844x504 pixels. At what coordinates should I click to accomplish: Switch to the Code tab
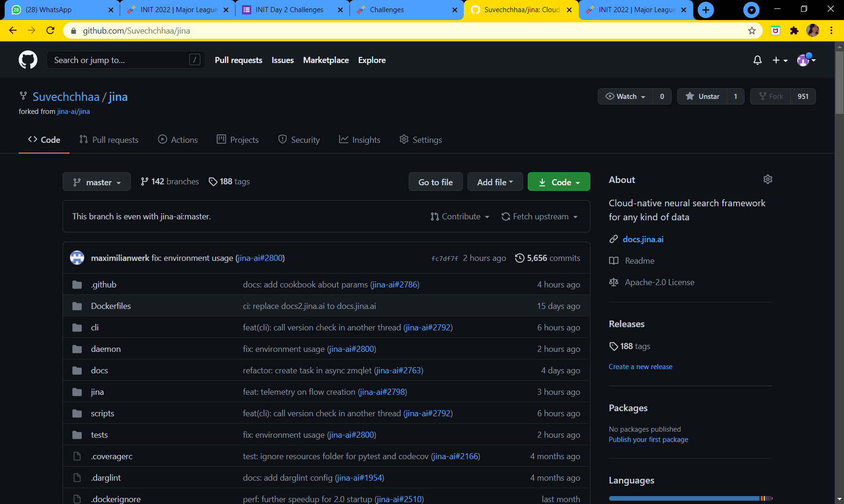[x=44, y=140]
